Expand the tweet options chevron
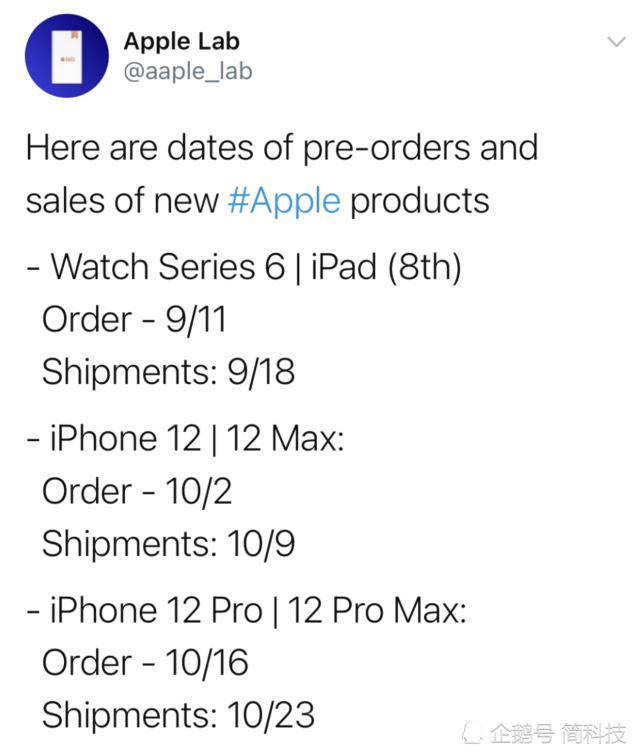Viewport: 641px width, 756px height. [616, 42]
